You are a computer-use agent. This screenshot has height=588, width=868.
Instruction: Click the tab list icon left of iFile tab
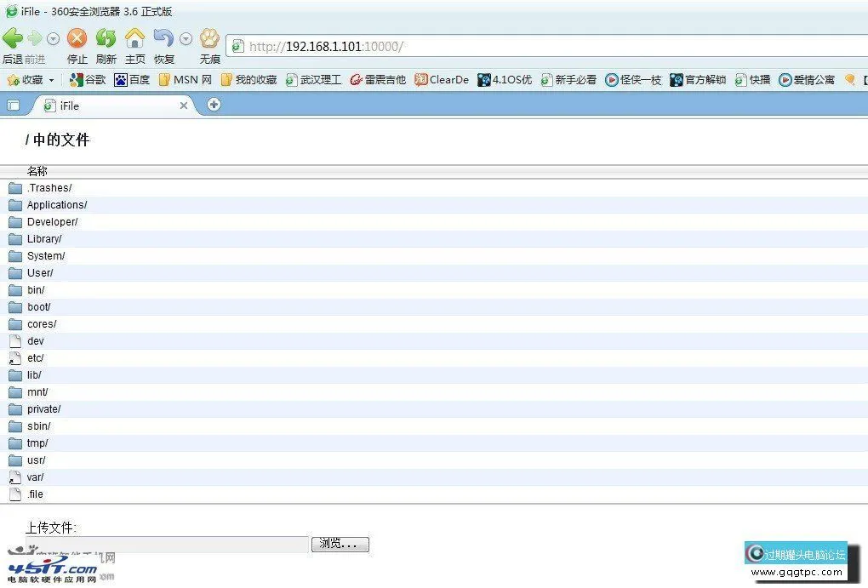click(13, 106)
